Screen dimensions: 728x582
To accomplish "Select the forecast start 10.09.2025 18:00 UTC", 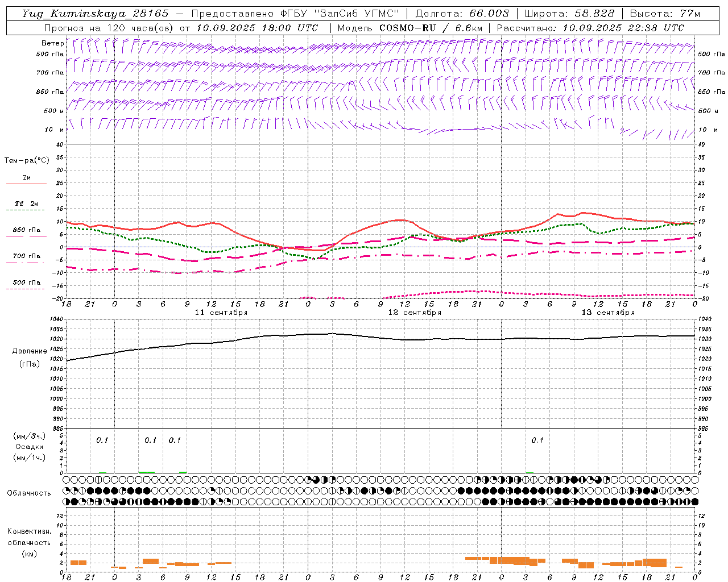I will (257, 28).
